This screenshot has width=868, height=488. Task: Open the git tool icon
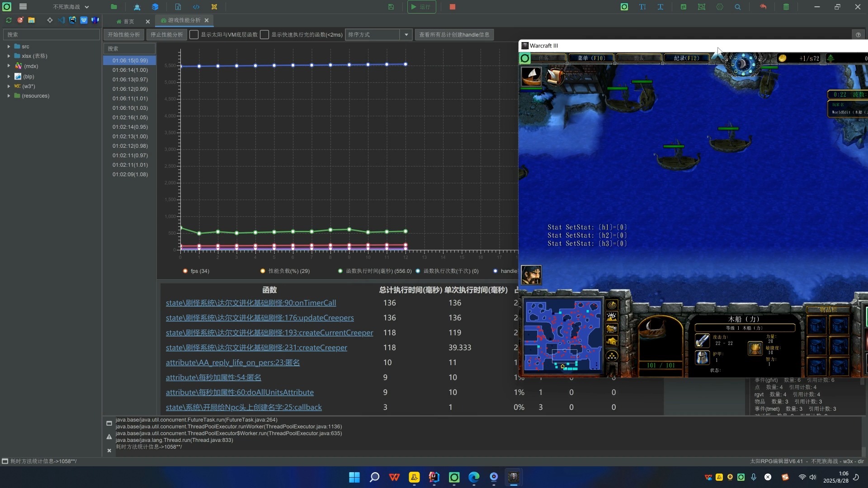684,7
